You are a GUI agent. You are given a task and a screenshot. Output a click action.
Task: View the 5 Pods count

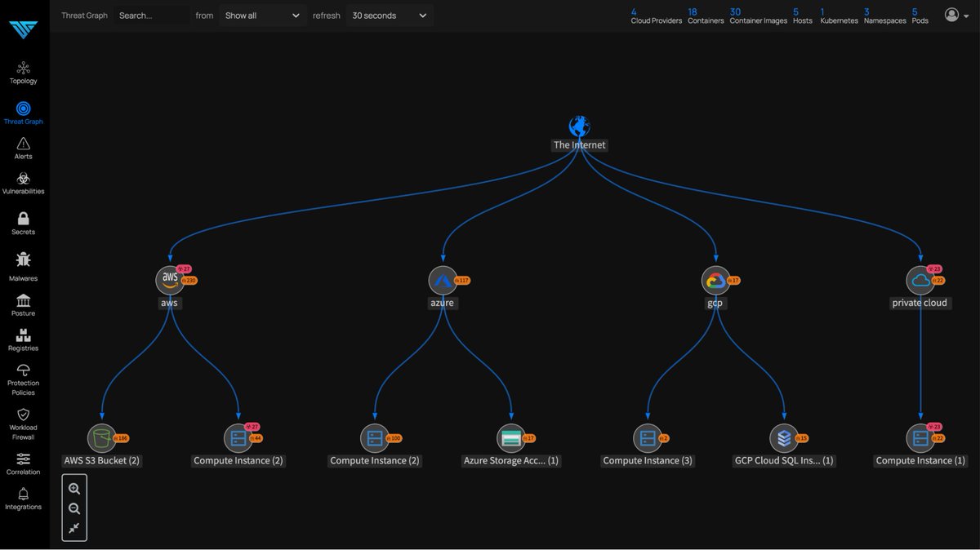[x=920, y=15]
